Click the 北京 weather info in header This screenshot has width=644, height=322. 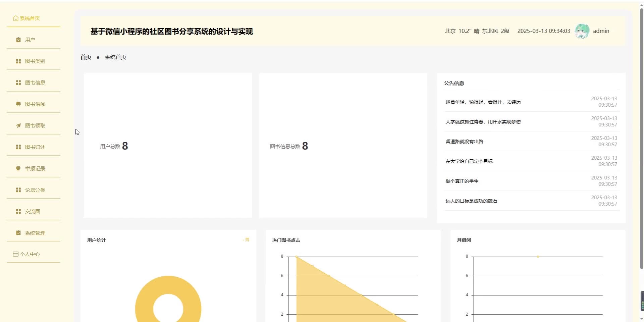(477, 31)
